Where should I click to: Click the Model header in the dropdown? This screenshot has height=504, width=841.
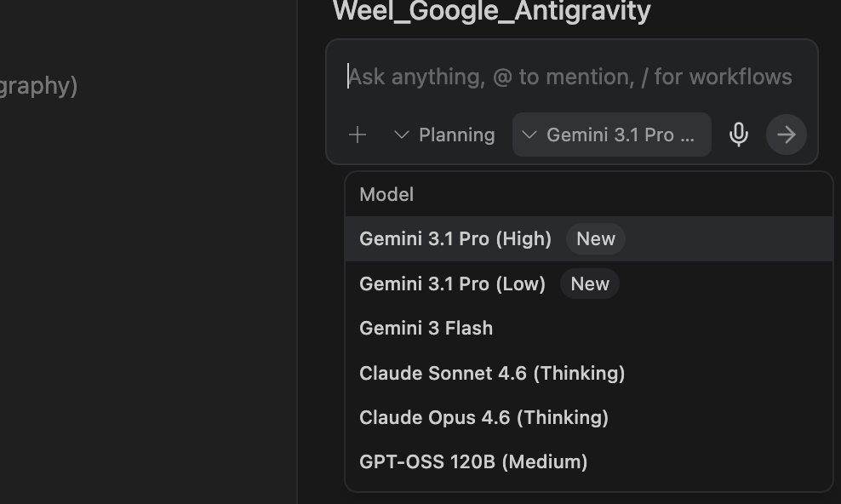coord(386,194)
